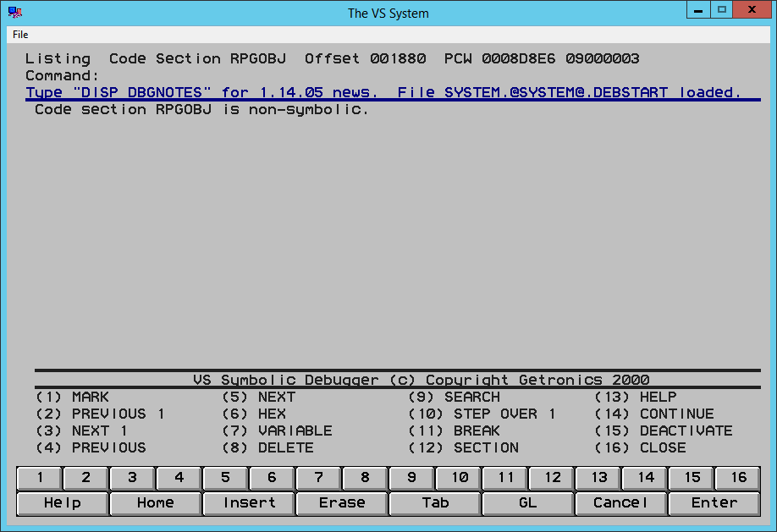Click function key button 3

point(133,478)
